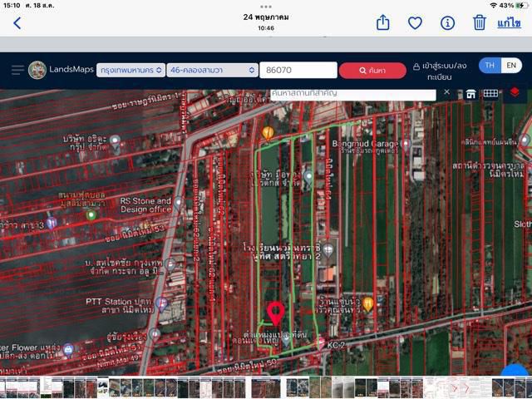Switch the language toggle to EN

(x=511, y=66)
